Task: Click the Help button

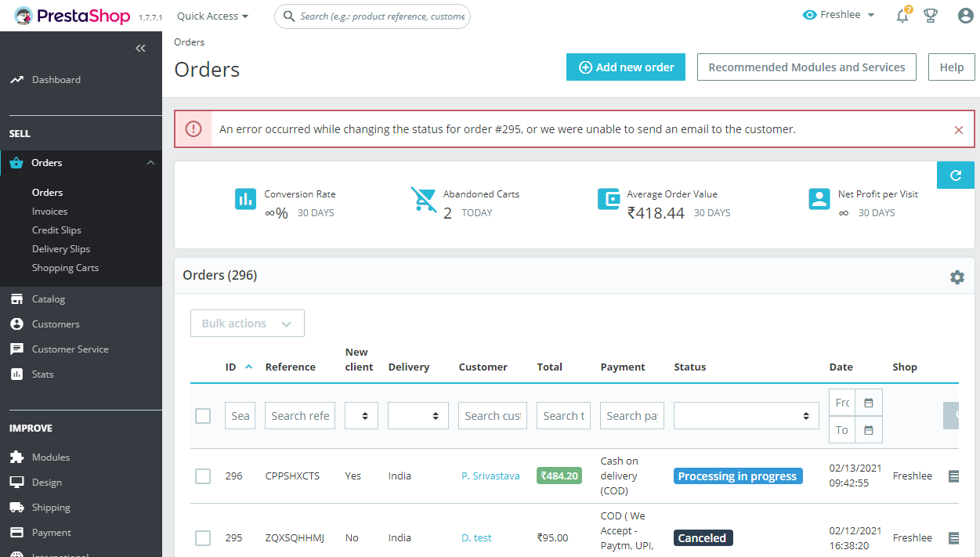Action: (952, 67)
